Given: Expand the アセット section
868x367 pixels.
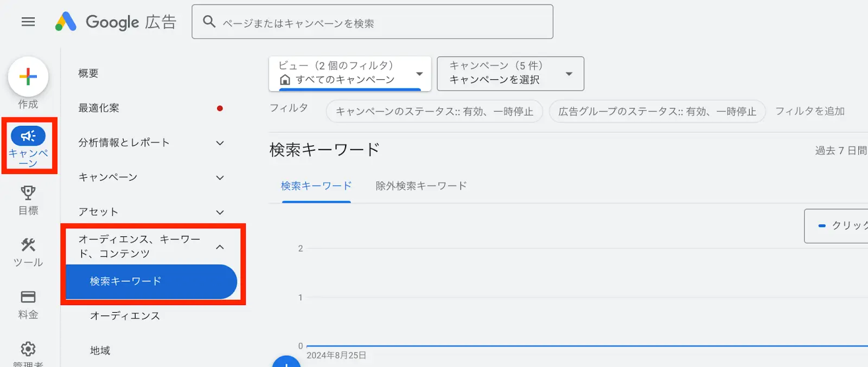Looking at the screenshot, I should point(220,213).
